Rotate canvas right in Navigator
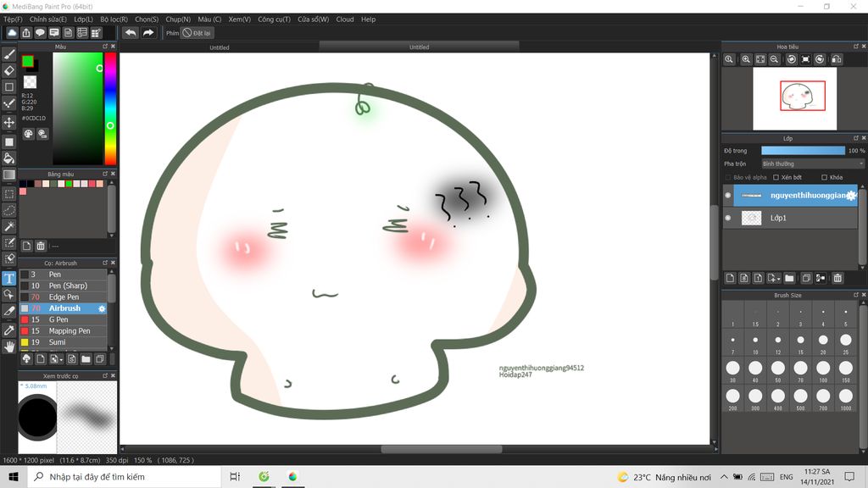The height and width of the screenshot is (488, 868). [x=820, y=59]
